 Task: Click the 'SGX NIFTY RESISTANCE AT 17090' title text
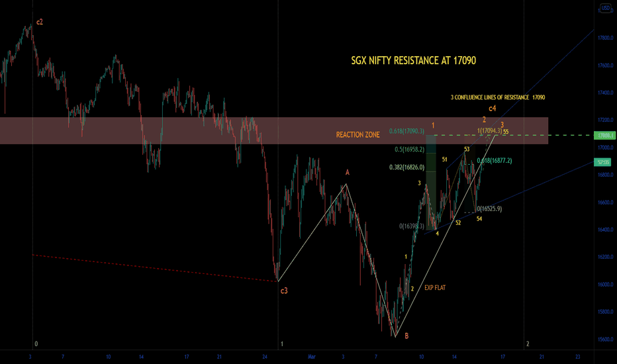(x=414, y=61)
